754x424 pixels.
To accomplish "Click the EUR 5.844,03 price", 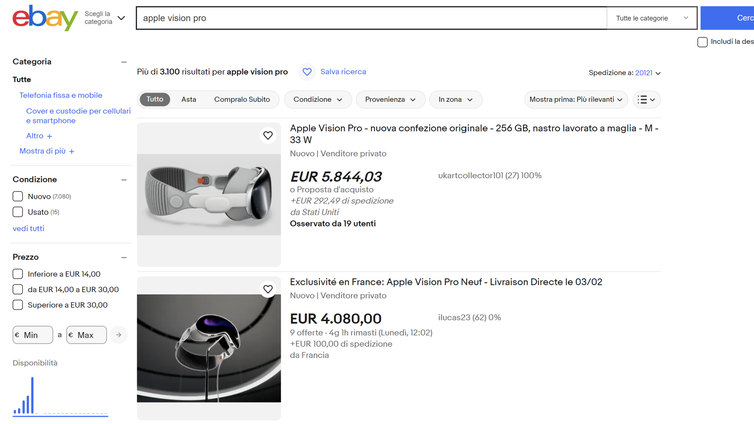I will [x=336, y=177].
